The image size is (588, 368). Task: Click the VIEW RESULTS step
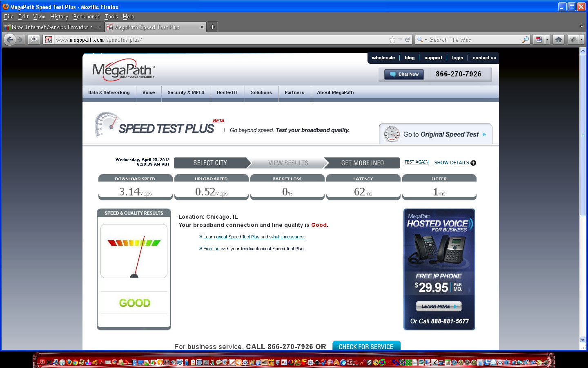(288, 163)
